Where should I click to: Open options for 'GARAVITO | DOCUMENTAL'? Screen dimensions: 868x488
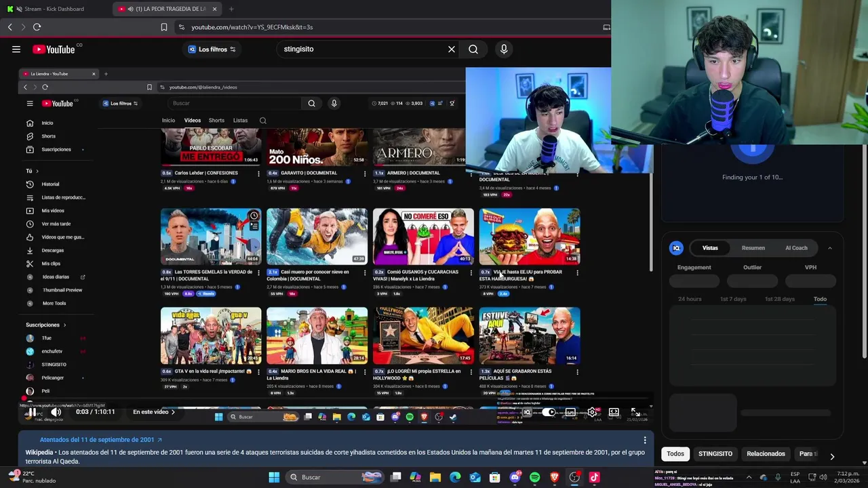365,174
